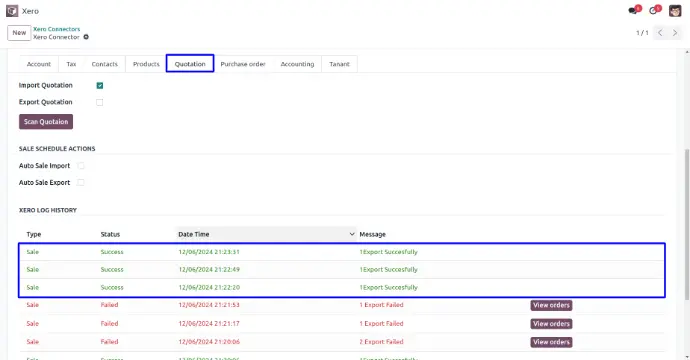
Task: Click the New record button
Action: point(19,33)
